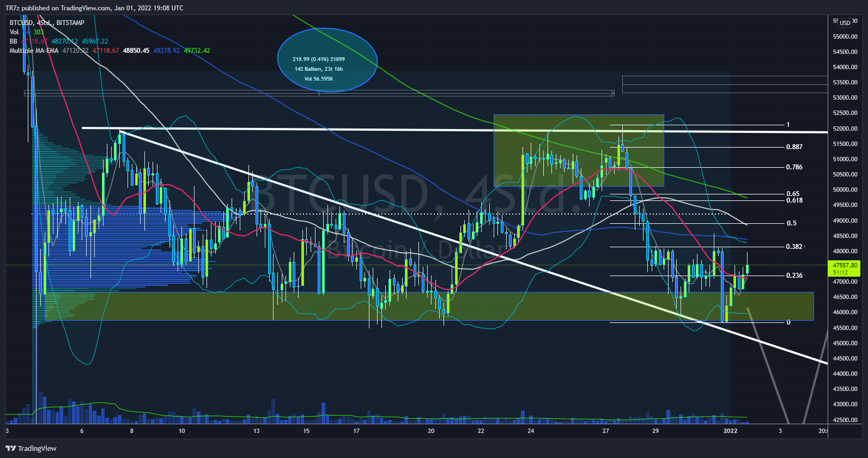Click the 13 date label on time axis

[x=257, y=431]
